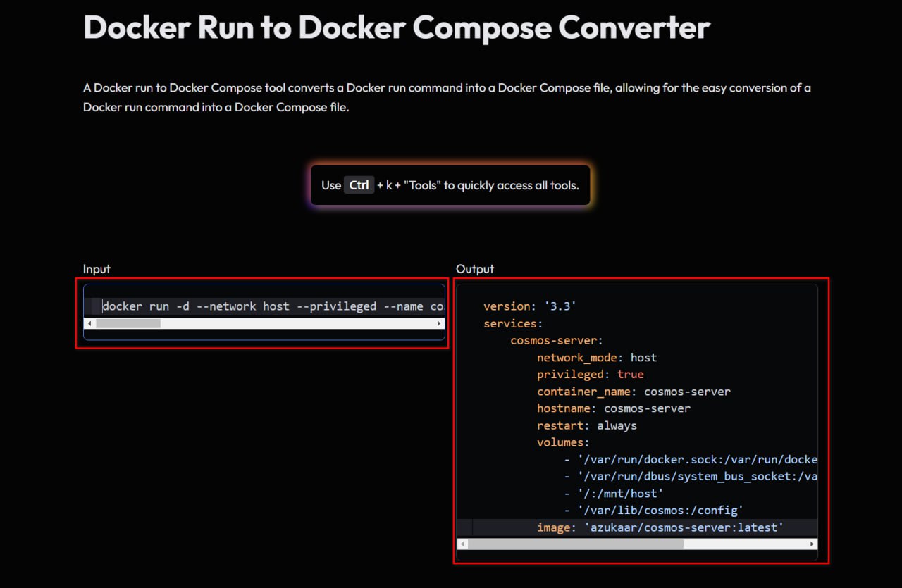Image resolution: width=902 pixels, height=588 pixels.
Task: Click the restart: always line
Action: tap(586, 425)
